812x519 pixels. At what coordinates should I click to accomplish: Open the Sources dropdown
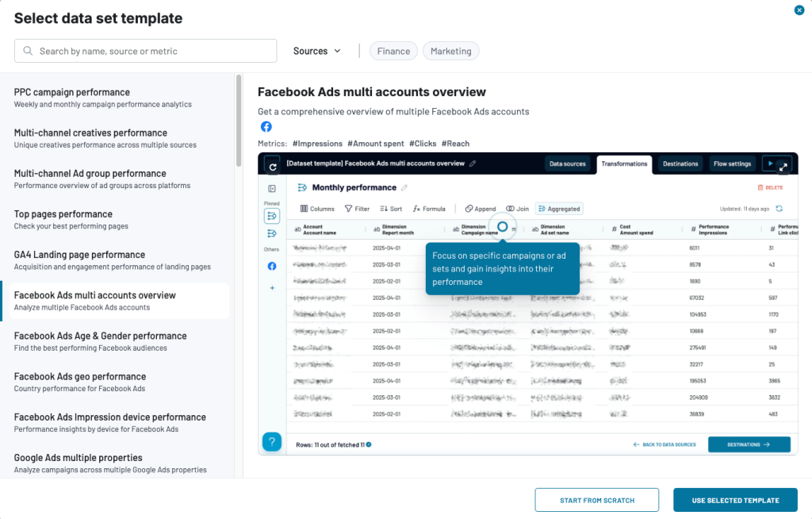pos(316,50)
